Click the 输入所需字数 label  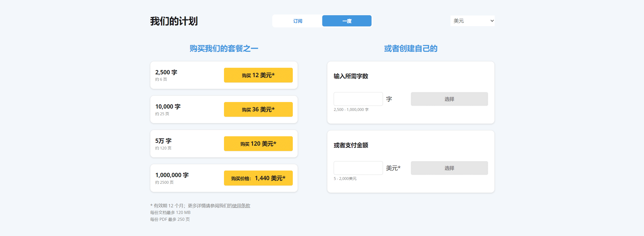click(351, 76)
